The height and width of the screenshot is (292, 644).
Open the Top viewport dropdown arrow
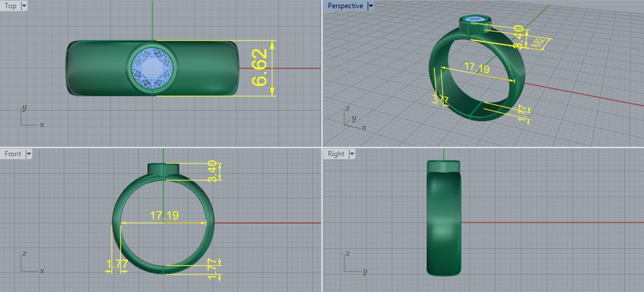click(23, 6)
